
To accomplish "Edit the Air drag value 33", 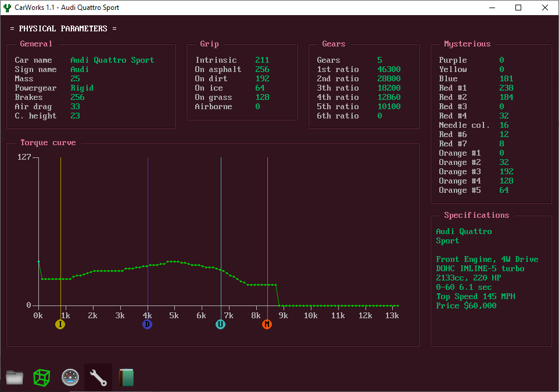I will pos(75,106).
